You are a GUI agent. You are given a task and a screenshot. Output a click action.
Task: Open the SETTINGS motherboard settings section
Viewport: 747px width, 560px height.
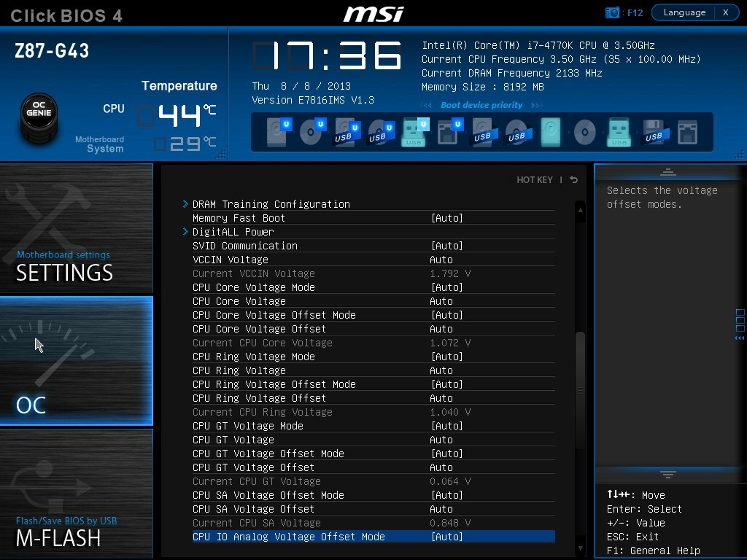point(76,228)
